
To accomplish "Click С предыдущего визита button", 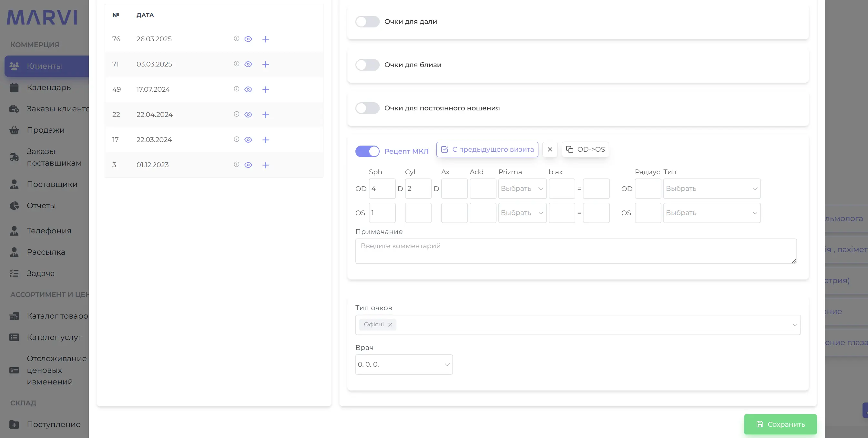I will (x=487, y=149).
